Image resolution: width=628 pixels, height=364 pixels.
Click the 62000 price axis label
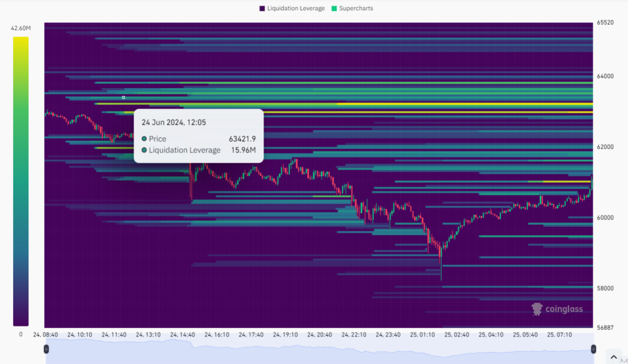tap(605, 147)
